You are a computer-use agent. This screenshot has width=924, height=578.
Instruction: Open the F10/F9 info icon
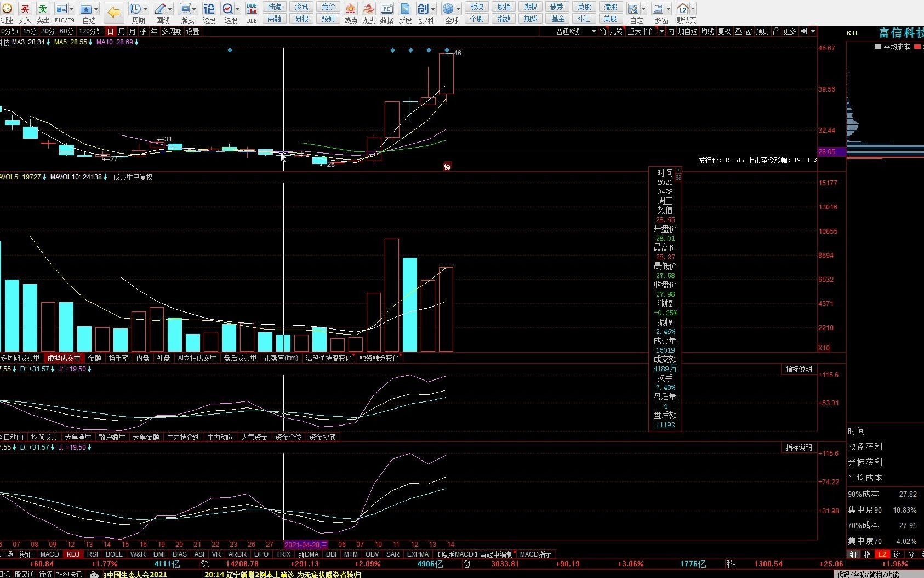pos(61,9)
